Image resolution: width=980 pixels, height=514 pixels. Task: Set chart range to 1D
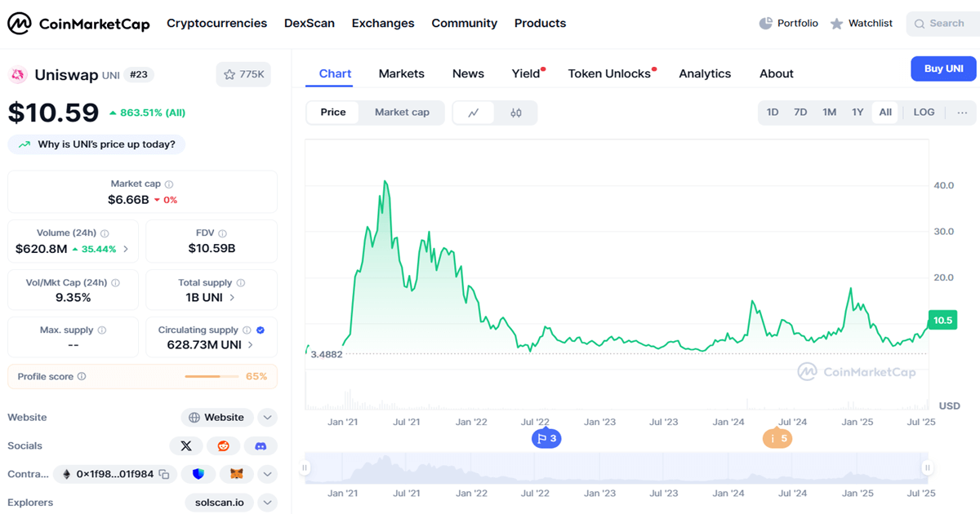click(773, 113)
